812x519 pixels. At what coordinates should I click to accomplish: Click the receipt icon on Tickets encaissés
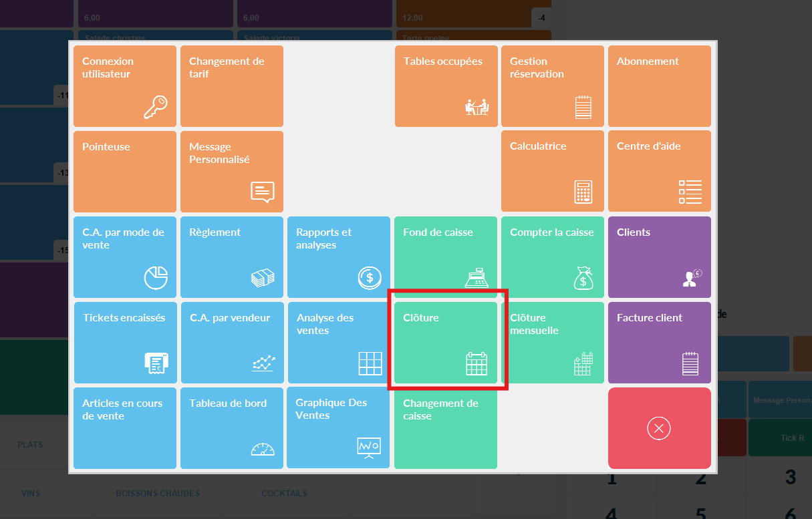coord(156,363)
